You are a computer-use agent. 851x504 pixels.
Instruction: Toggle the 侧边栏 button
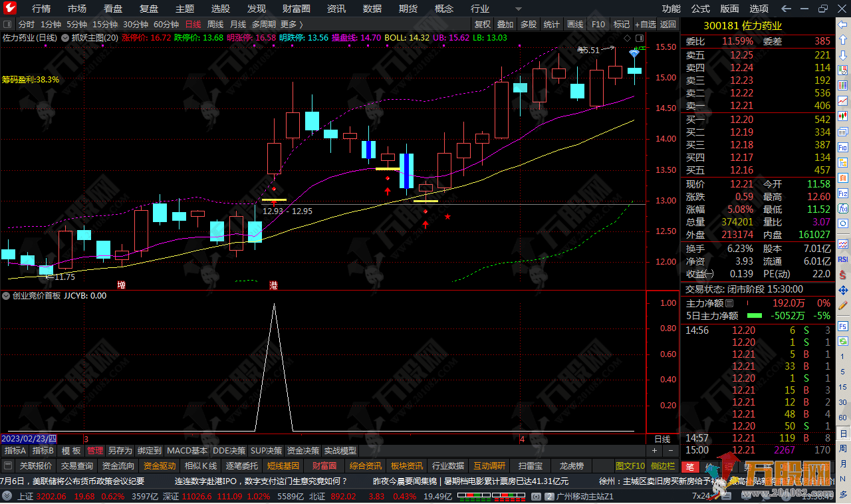[x=663, y=466]
